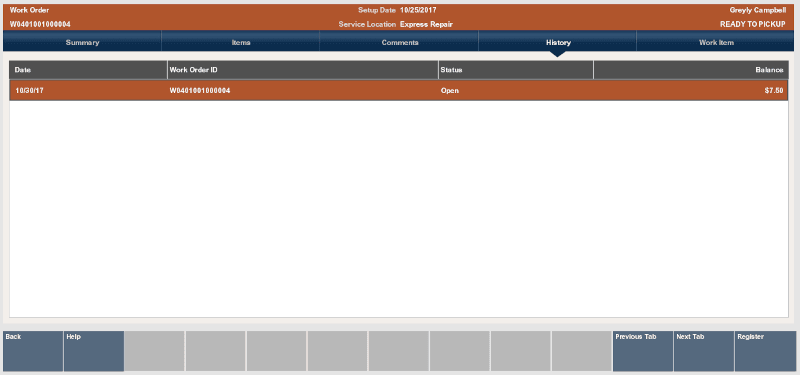Click the Next Tab button
The height and width of the screenshot is (375, 800).
click(x=704, y=351)
